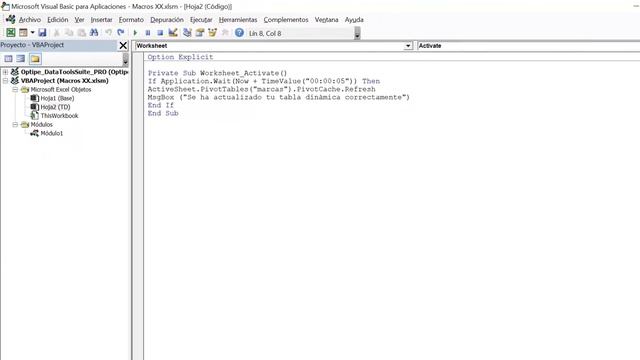Screen dimensions: 640x360
Task: Run the macro with the play icon
Action: pyautogui.click(x=135, y=33)
